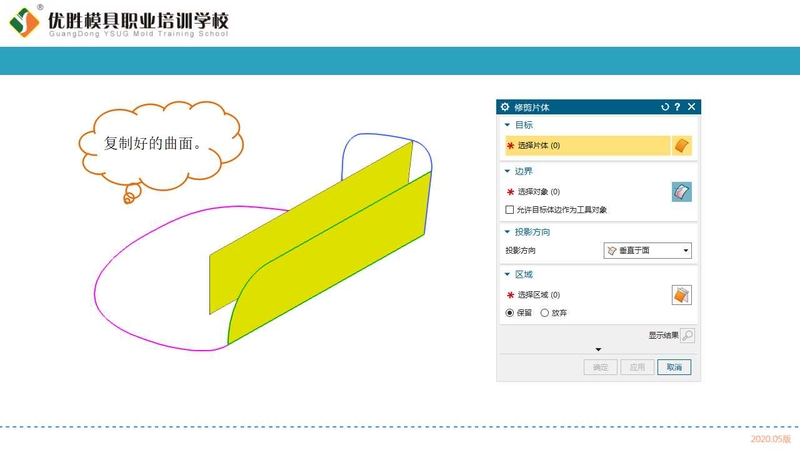Enable allow target body edges as tool objects
Image resolution: width=800 pixels, height=450 pixels.
(x=509, y=210)
